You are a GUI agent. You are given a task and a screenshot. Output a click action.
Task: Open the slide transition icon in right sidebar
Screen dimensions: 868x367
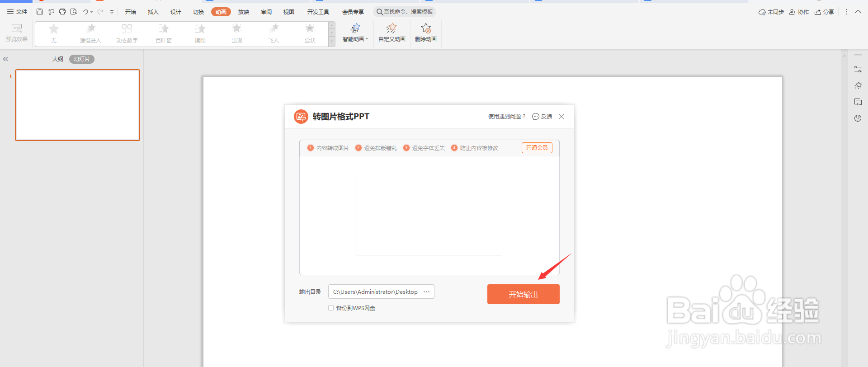click(x=858, y=102)
